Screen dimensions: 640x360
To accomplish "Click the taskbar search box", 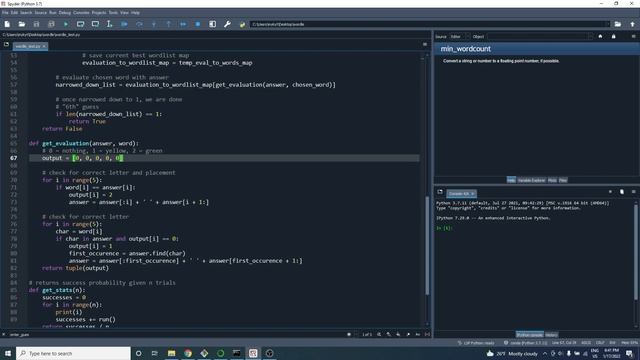I will (73, 353).
